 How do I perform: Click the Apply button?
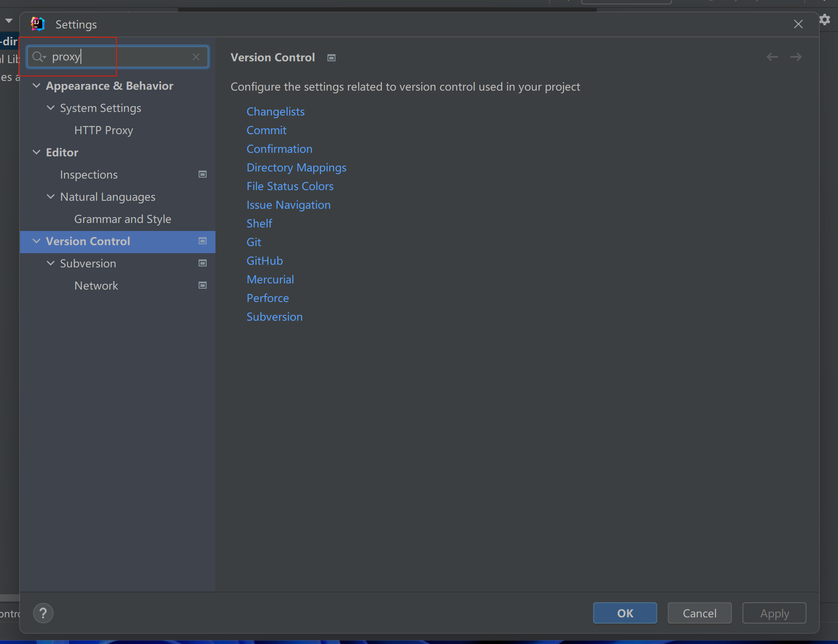click(774, 613)
